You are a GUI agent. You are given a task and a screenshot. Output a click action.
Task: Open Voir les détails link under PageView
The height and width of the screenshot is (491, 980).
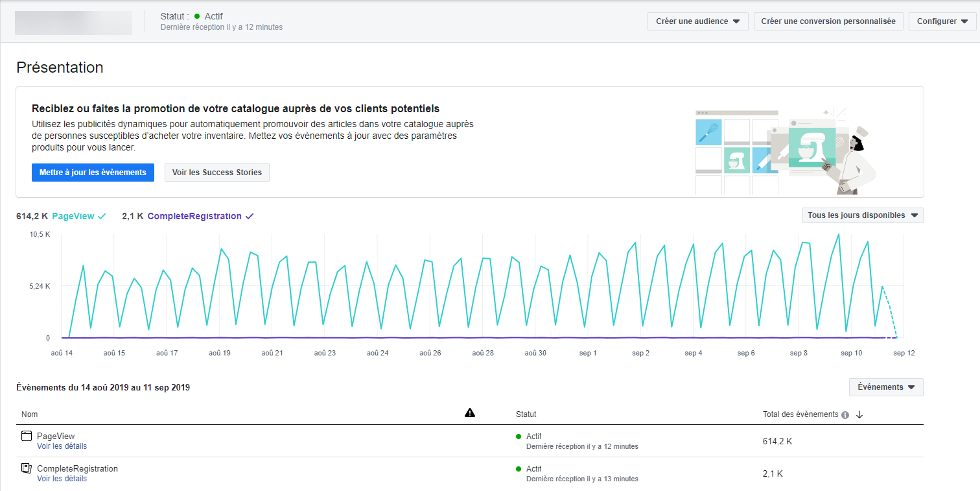tap(62, 446)
